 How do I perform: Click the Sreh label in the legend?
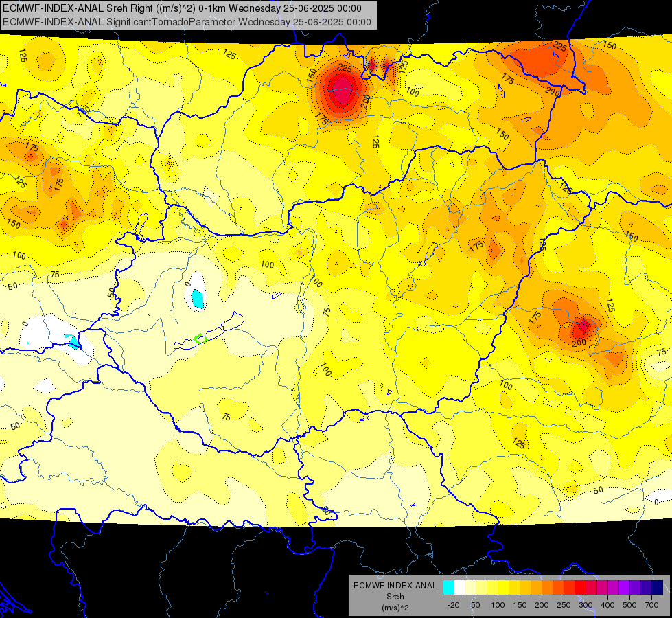[395, 597]
